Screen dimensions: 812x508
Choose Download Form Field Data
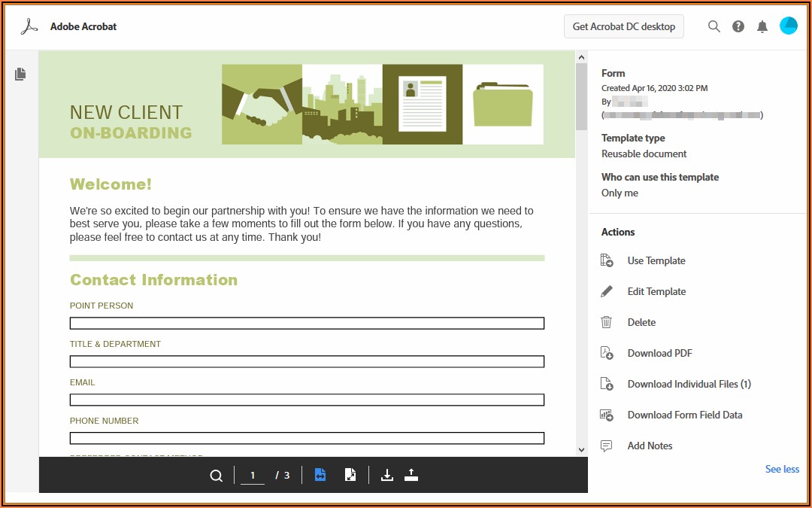click(x=685, y=415)
